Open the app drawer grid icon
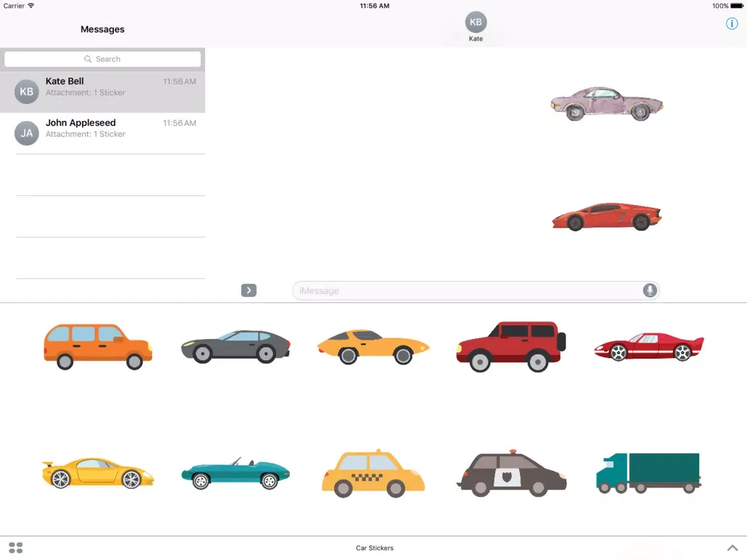Image resolution: width=747 pixels, height=560 pixels. pos(16,548)
